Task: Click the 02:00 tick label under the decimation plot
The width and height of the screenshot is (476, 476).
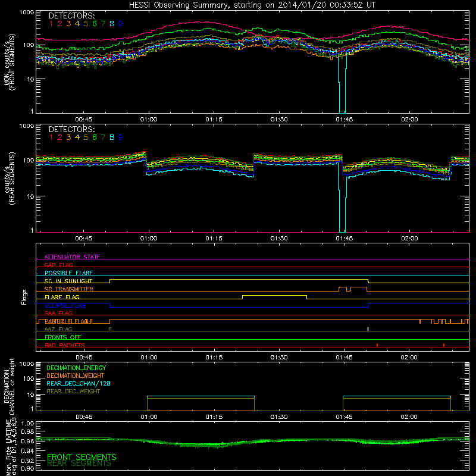Action: (x=409, y=417)
